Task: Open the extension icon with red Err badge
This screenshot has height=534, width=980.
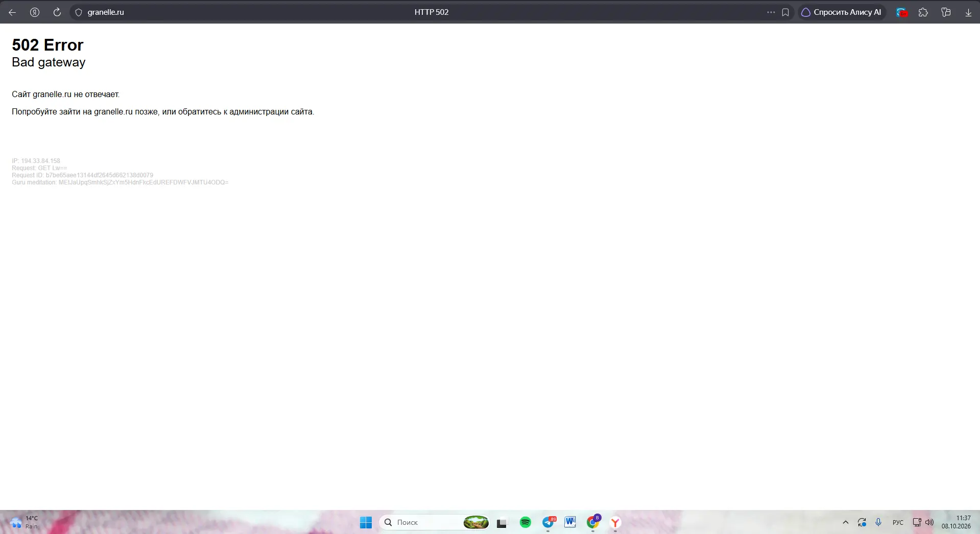Action: point(902,12)
